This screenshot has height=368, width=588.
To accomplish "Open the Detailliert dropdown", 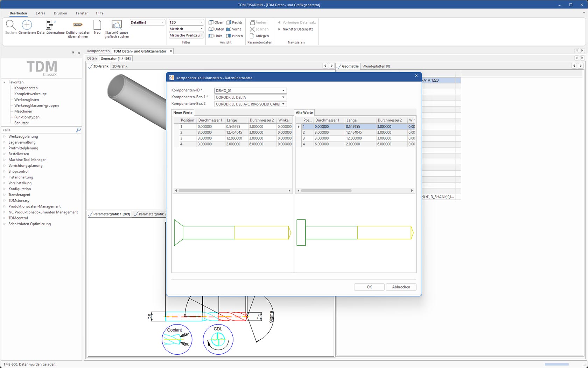I will point(163,22).
